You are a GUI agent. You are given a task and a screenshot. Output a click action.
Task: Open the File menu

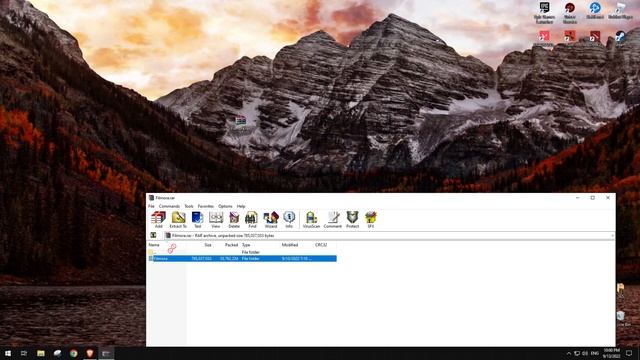pyautogui.click(x=151, y=206)
